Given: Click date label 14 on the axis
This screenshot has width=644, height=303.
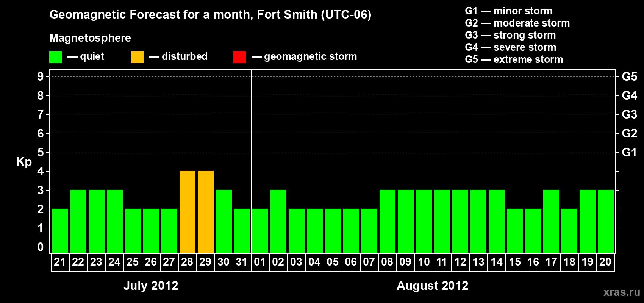Looking at the screenshot, I should click(x=496, y=262).
